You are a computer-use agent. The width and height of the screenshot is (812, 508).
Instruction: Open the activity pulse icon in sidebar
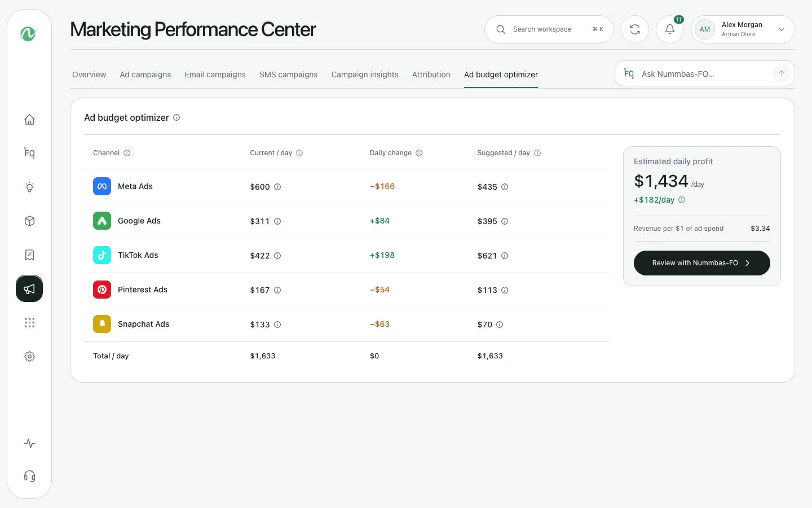(x=29, y=444)
